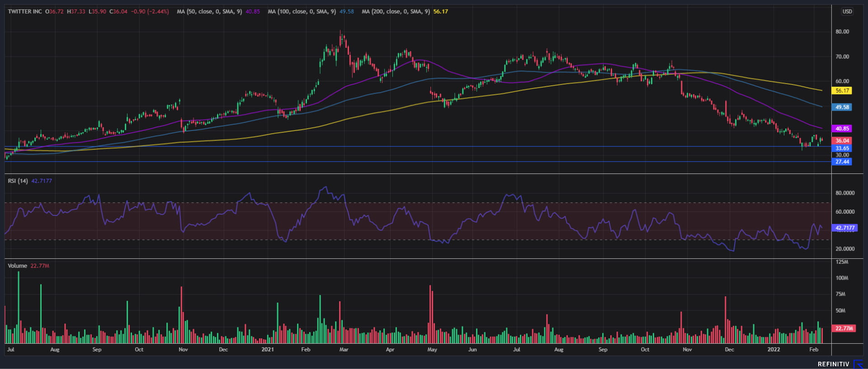
Task: Click the C36.04 close value in header
Action: click(x=118, y=11)
